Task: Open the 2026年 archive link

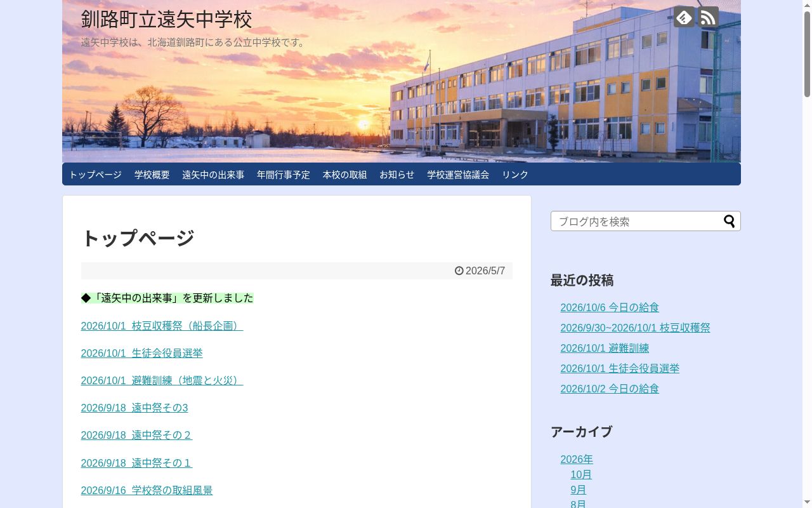Action: tap(577, 459)
